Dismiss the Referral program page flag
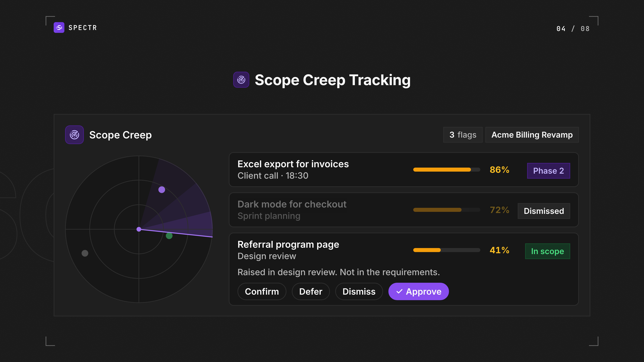Screen dimensions: 644x362 coord(359,291)
